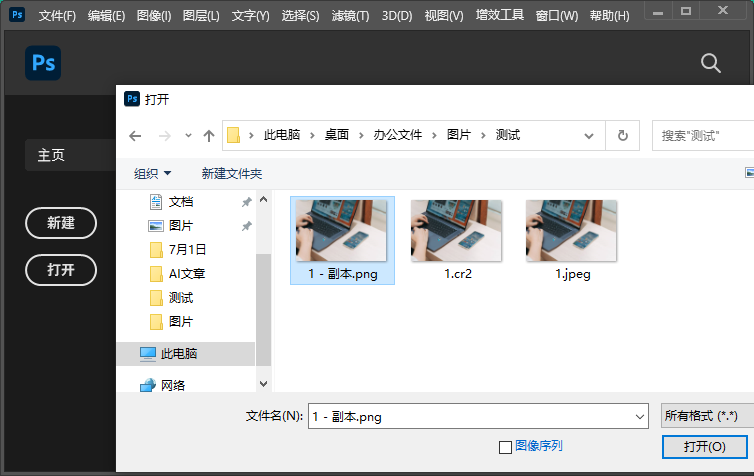Click 桌面 in the address path
Image resolution: width=754 pixels, height=476 pixels.
click(x=337, y=135)
